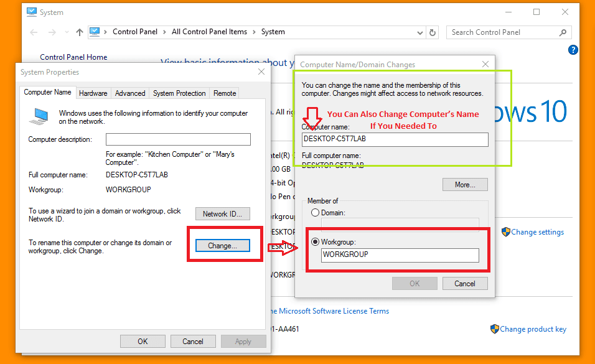Viewport: 595px width, 364px height.
Task: Close the System Properties dialog
Action: [261, 72]
